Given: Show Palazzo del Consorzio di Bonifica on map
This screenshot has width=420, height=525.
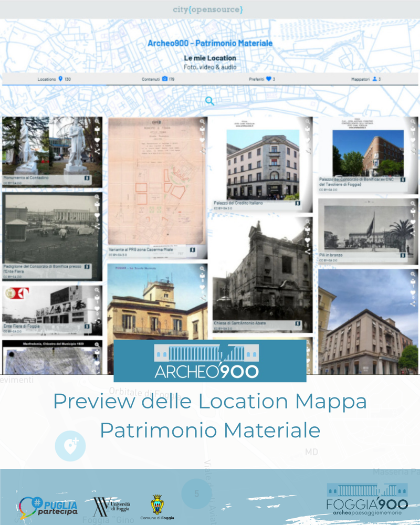Looking at the screenshot, I should coord(403,180).
